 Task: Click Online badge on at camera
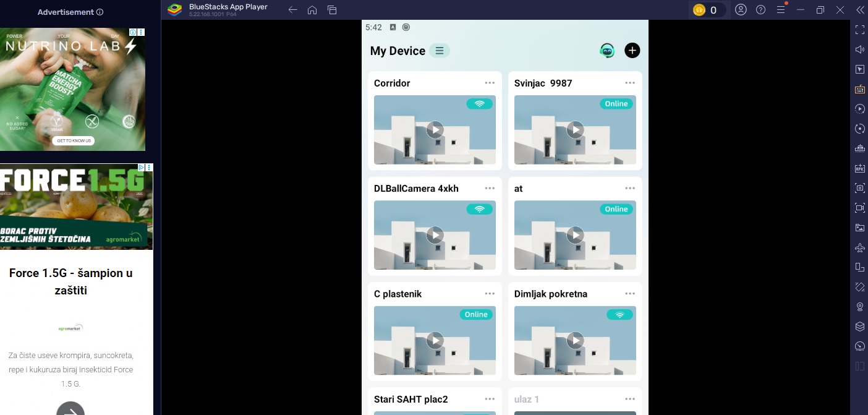[x=616, y=209]
